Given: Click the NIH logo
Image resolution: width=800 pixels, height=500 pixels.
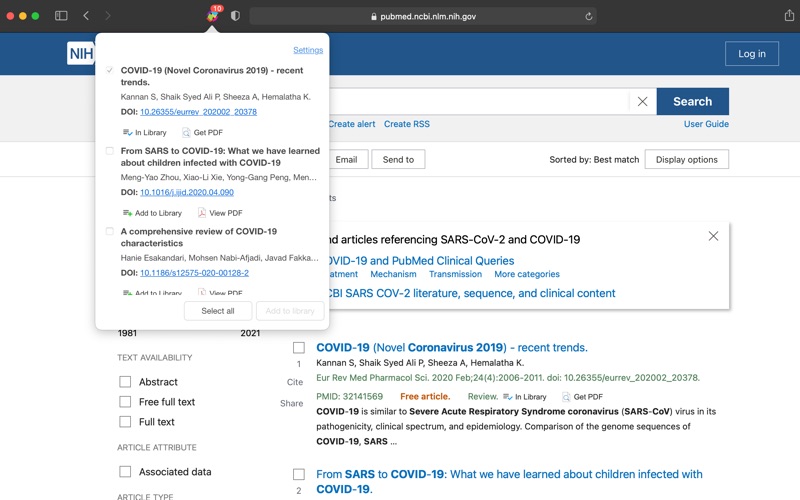Looking at the screenshot, I should 81,54.
